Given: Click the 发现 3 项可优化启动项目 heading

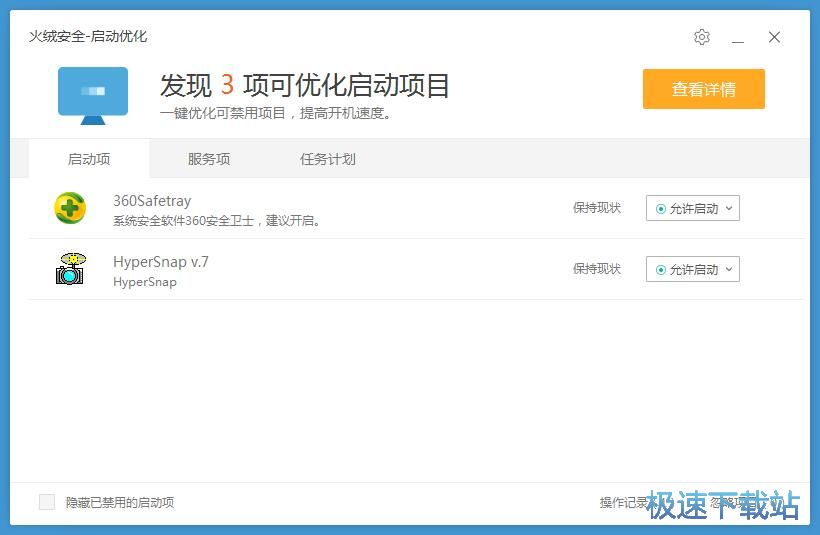Looking at the screenshot, I should (x=304, y=85).
